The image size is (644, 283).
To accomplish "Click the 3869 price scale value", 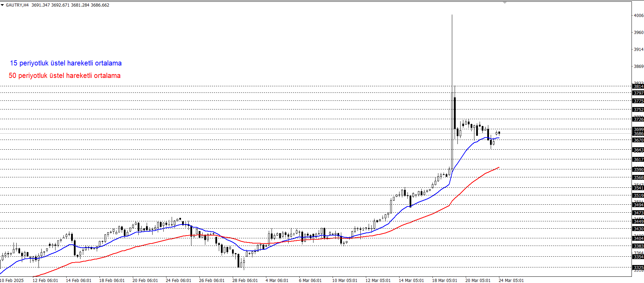I will (638, 66).
